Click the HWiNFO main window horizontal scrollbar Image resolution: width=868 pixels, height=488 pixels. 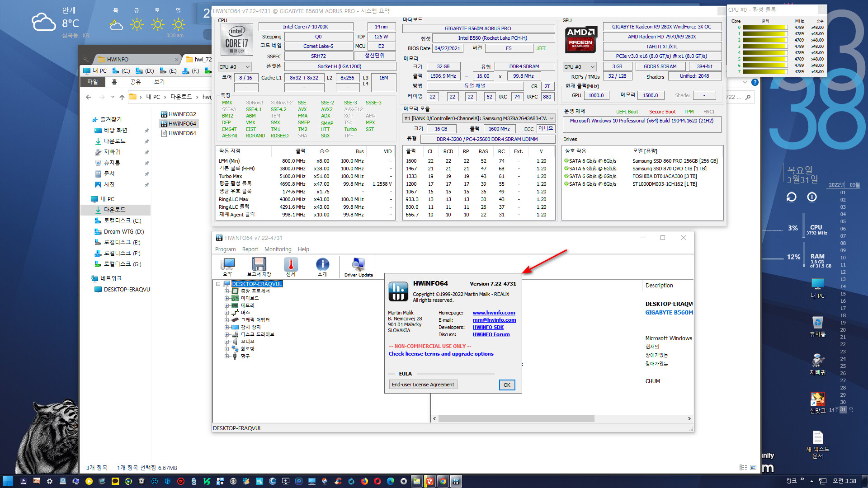tap(516, 419)
